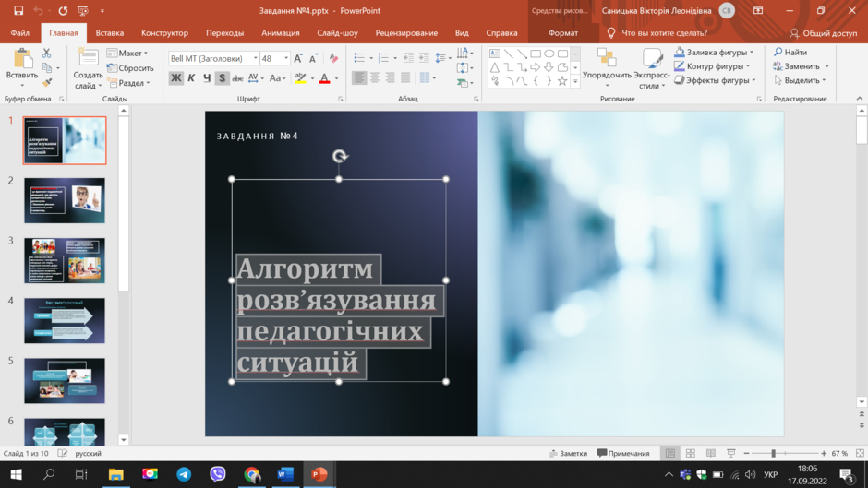The image size is (868, 488).
Task: Click the Find (Найти) magnifier
Action: coord(790,52)
